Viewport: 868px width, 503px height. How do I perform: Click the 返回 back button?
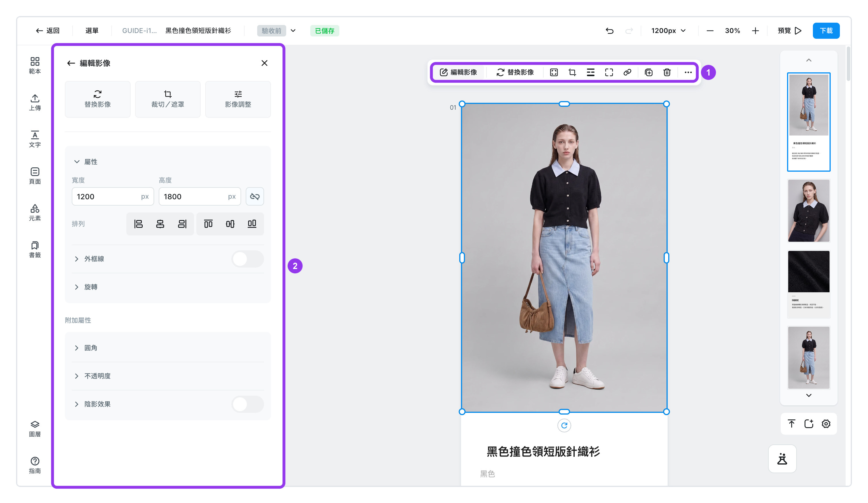48,31
